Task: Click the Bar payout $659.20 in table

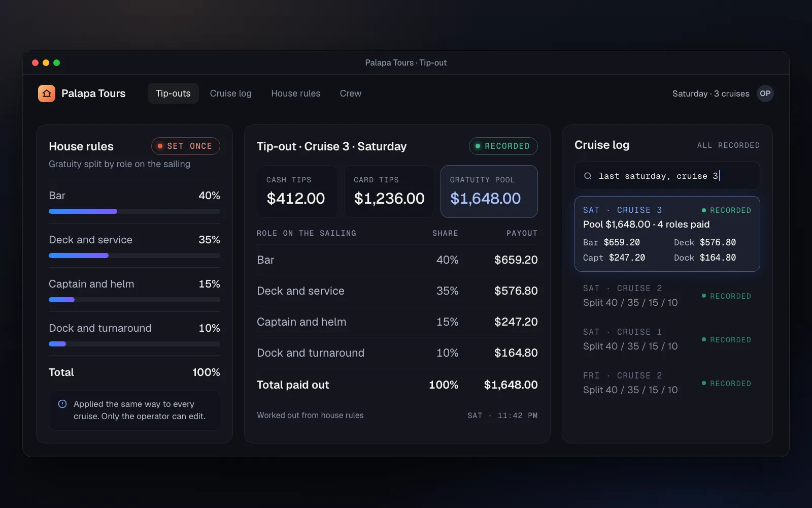Action: coord(516,260)
